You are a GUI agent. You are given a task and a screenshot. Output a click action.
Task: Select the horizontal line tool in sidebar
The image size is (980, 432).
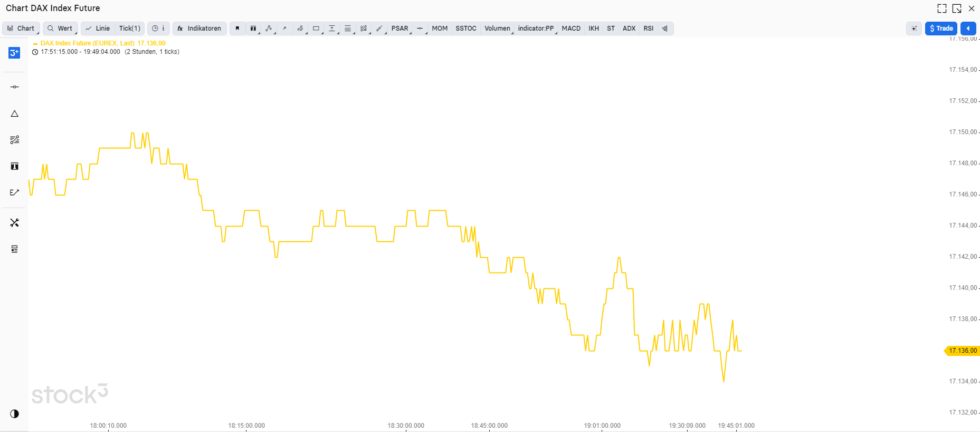(15, 87)
